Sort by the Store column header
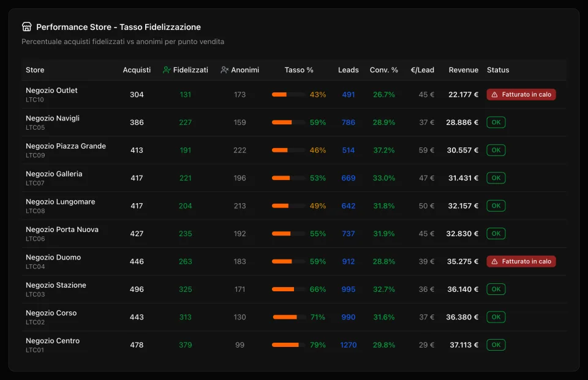Image resolution: width=588 pixels, height=380 pixels. 35,70
